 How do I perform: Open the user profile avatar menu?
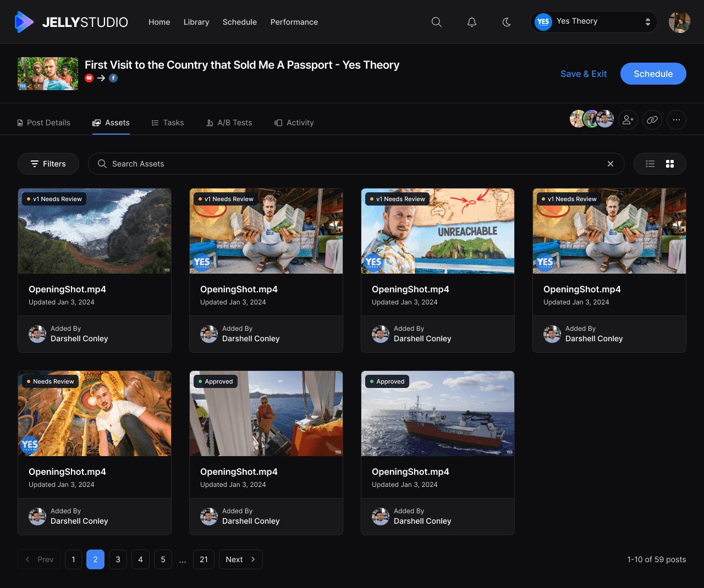coord(680,22)
